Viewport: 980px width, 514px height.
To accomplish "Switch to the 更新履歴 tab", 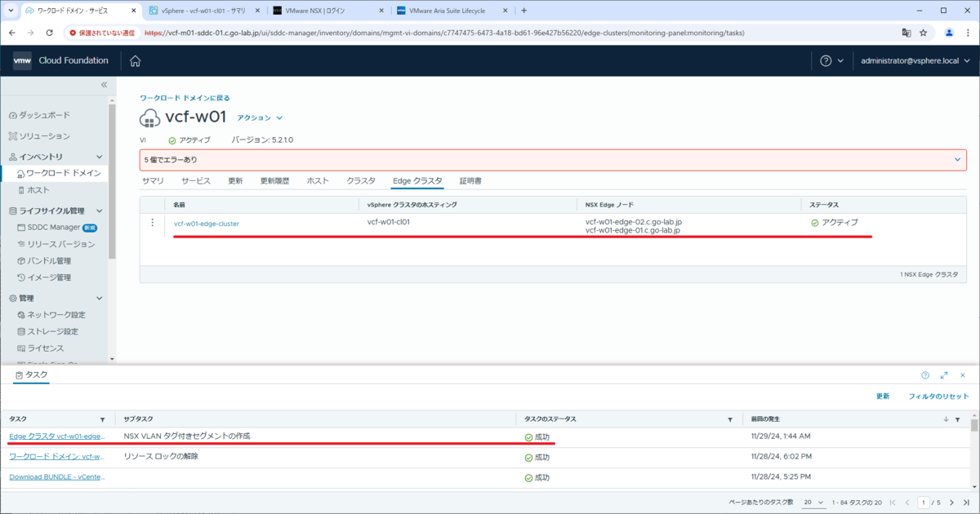I will pos(274,180).
